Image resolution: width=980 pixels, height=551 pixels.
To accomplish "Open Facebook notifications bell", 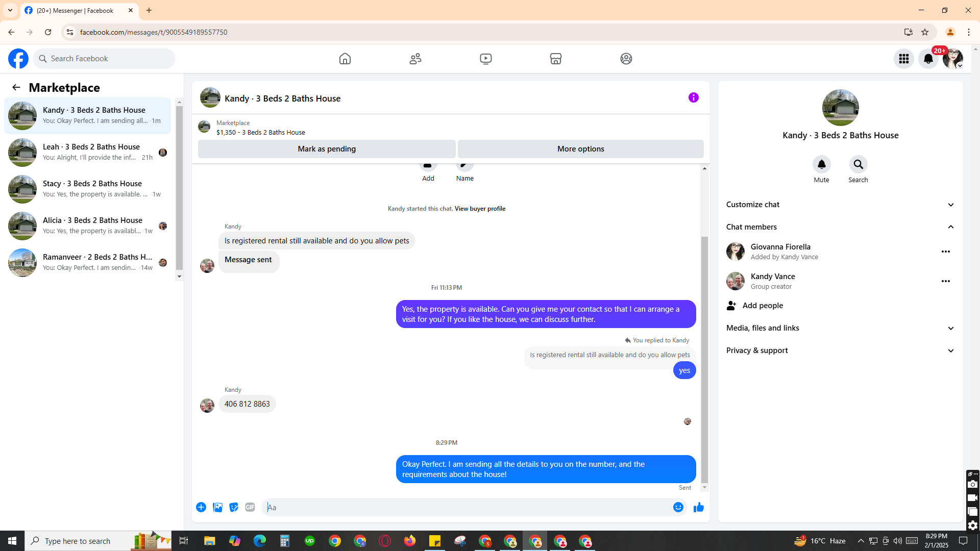I will tap(928, 59).
